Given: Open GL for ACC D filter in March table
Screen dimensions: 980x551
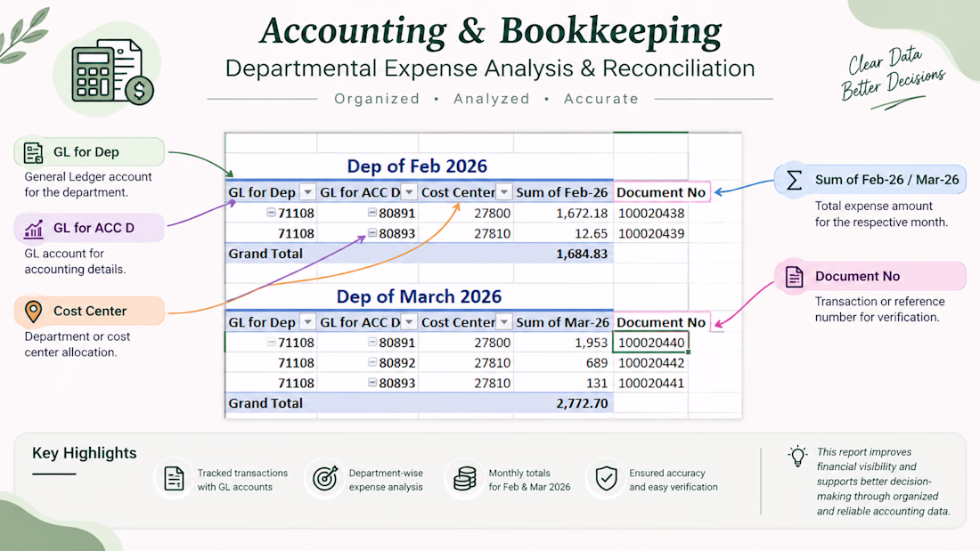Looking at the screenshot, I should tap(409, 321).
